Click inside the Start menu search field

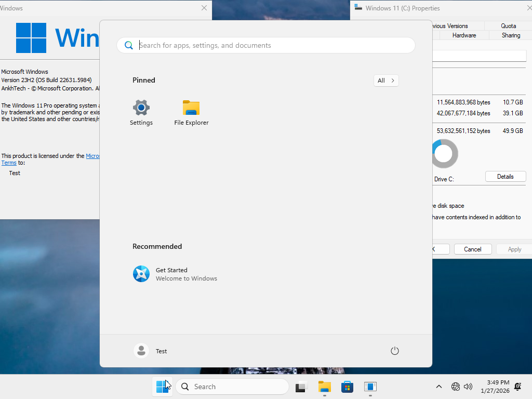pos(266,45)
